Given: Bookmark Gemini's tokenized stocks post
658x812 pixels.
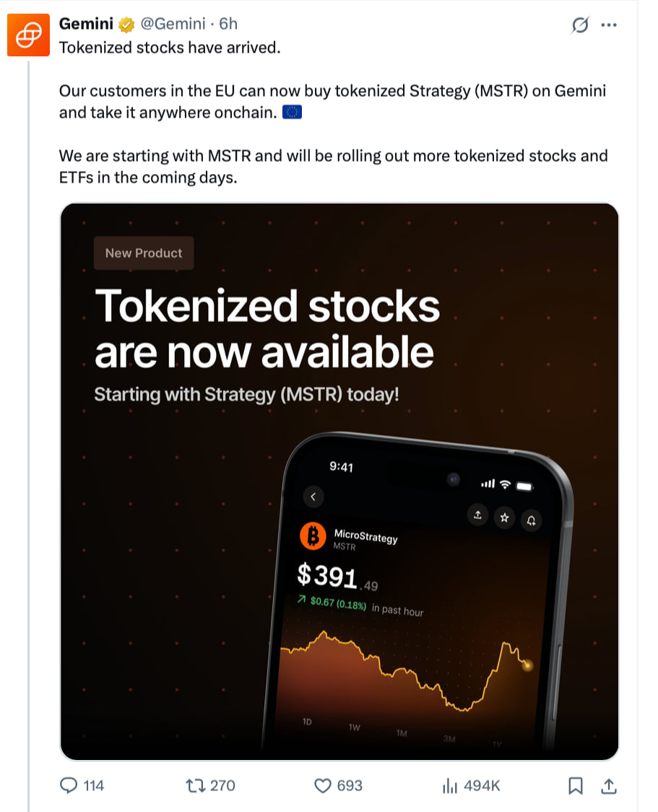Looking at the screenshot, I should click(575, 785).
